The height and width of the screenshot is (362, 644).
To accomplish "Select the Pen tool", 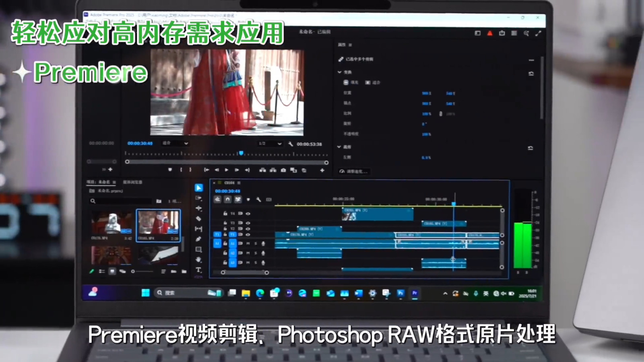I will 198,239.
